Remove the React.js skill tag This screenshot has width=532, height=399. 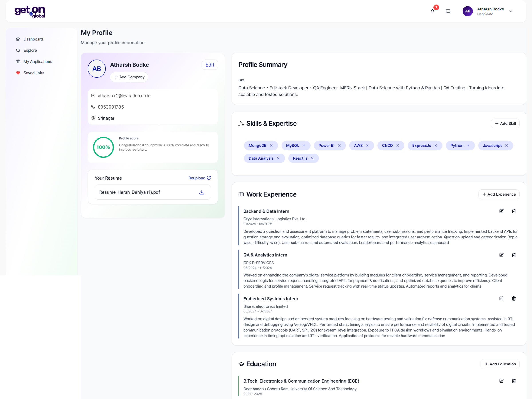[x=312, y=158]
